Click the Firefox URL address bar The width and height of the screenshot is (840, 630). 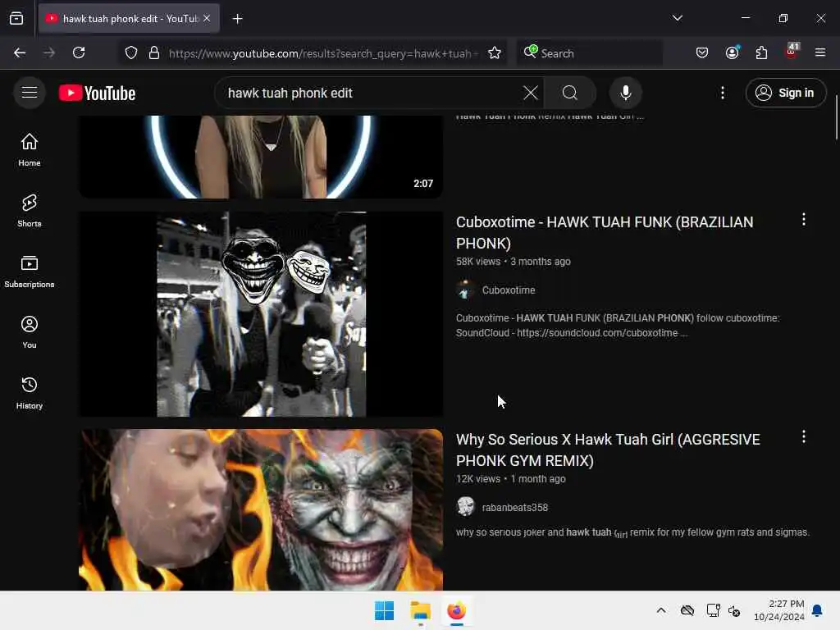pyautogui.click(x=322, y=53)
